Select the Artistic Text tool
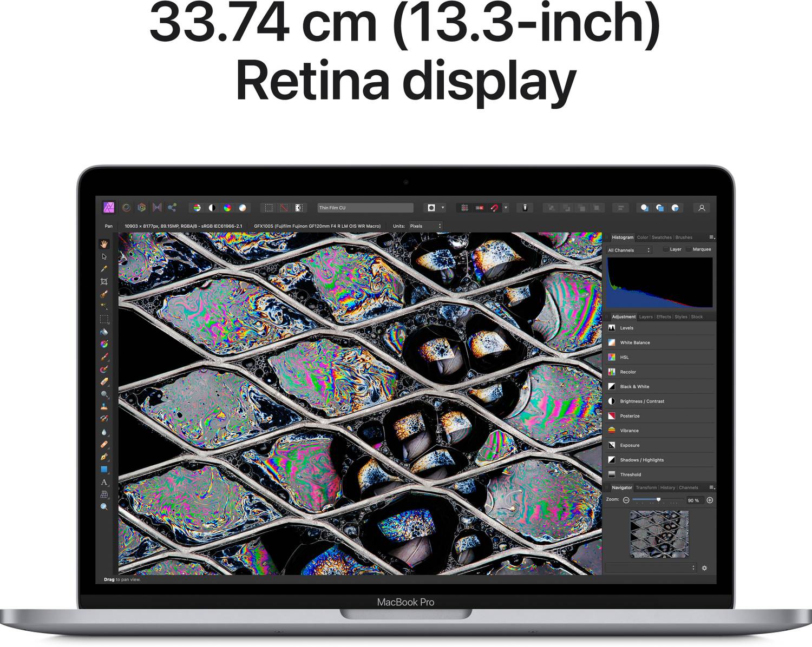Screen dimensions: 812x647 [x=104, y=482]
